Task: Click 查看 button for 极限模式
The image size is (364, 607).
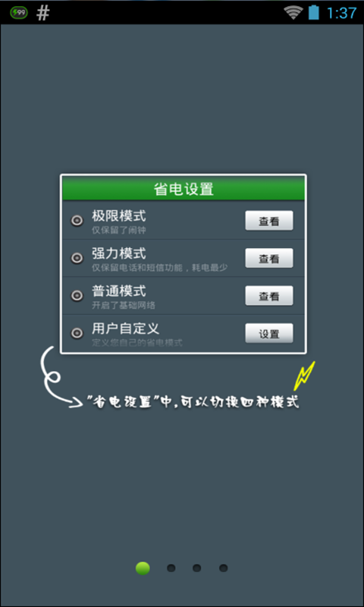Action: (x=269, y=221)
